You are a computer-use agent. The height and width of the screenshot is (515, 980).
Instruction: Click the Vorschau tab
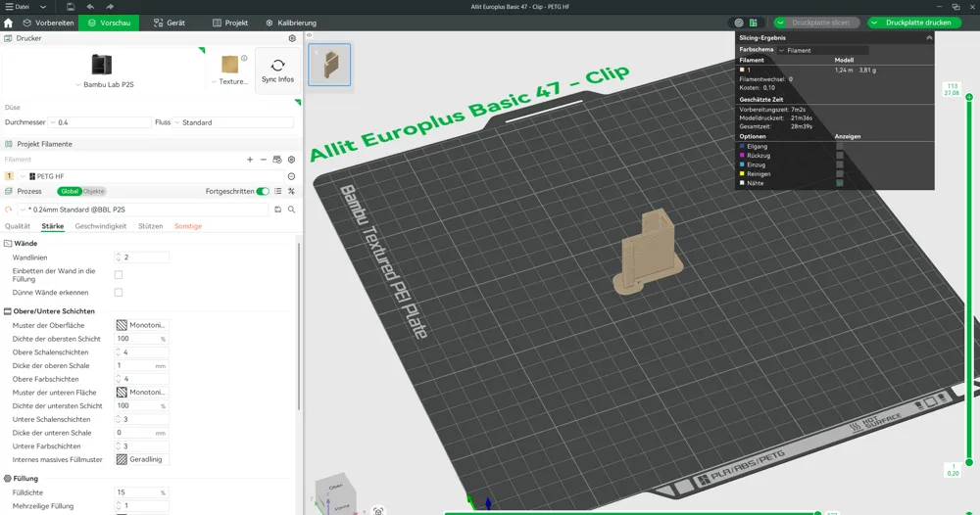pyautogui.click(x=110, y=23)
